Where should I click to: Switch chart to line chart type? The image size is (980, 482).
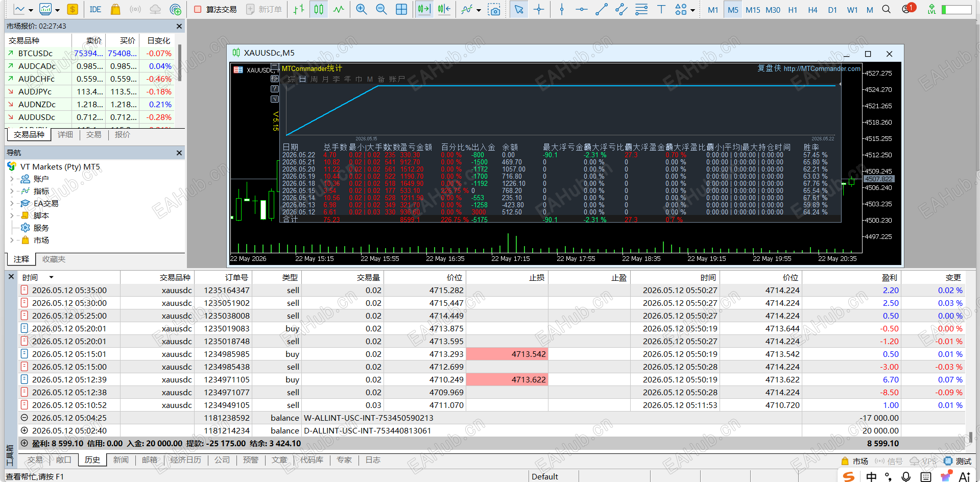339,9
